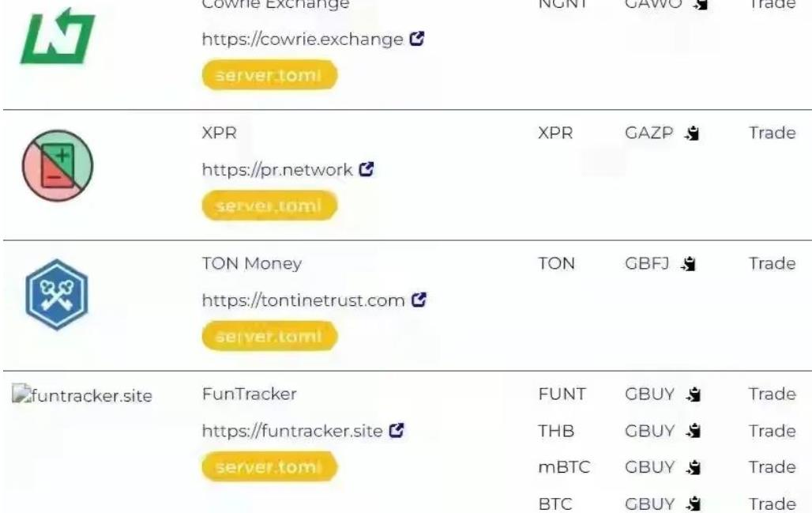Click external link icon next to funtracker.site

397,430
